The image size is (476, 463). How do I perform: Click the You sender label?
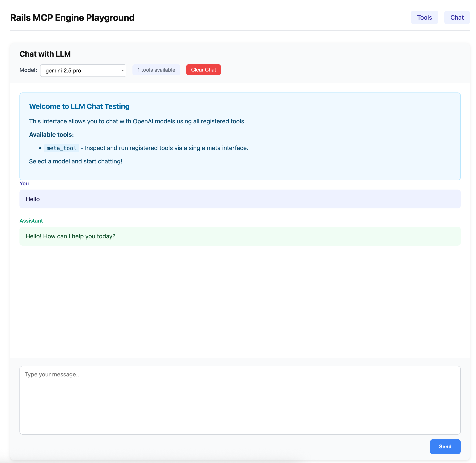pos(24,184)
